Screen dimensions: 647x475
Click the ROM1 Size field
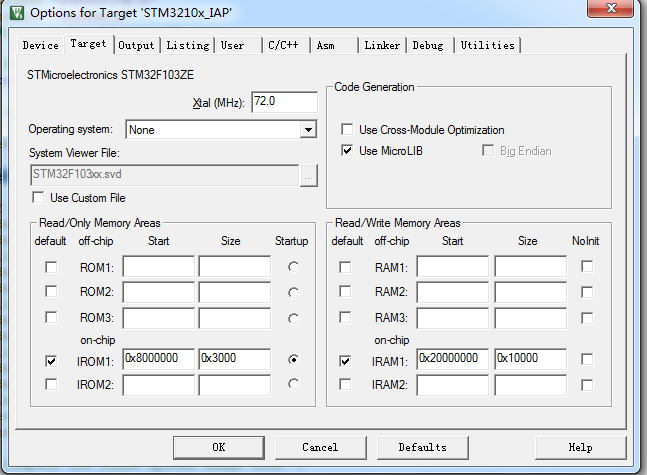click(235, 267)
